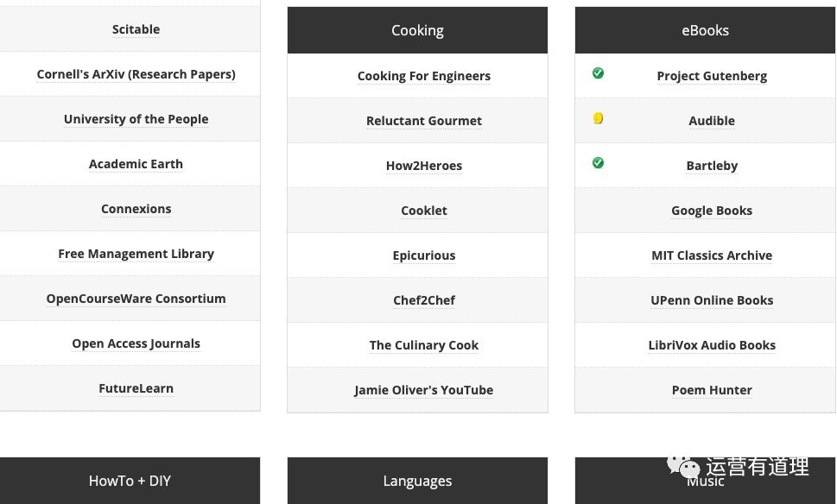Open the Reluctant Gourmet link
837x504 pixels.
pyautogui.click(x=424, y=121)
